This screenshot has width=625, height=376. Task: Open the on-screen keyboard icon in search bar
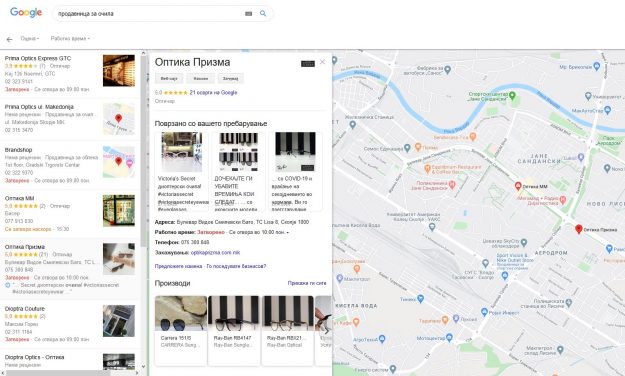[x=248, y=14]
